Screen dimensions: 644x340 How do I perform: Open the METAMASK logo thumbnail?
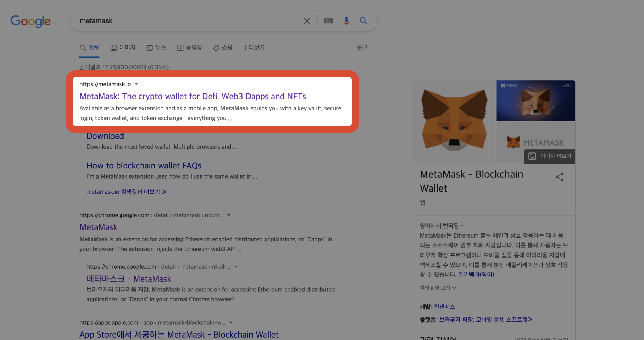536,142
